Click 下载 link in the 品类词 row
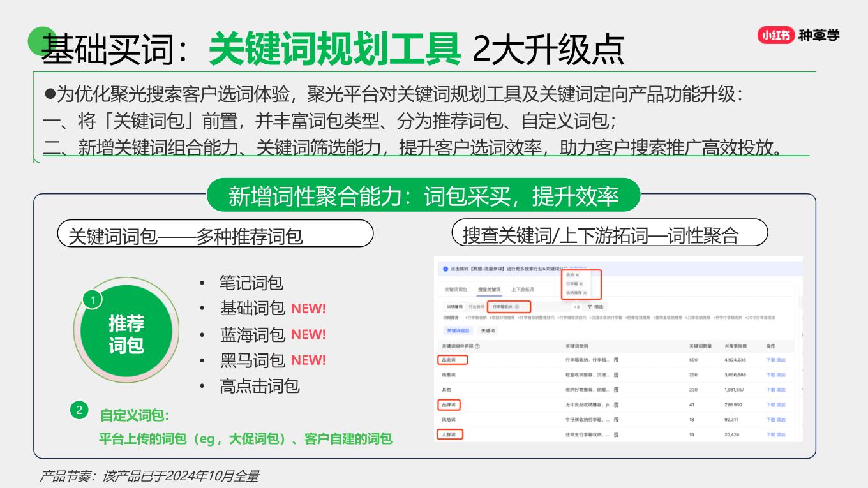The image size is (868, 488). pos(770,360)
